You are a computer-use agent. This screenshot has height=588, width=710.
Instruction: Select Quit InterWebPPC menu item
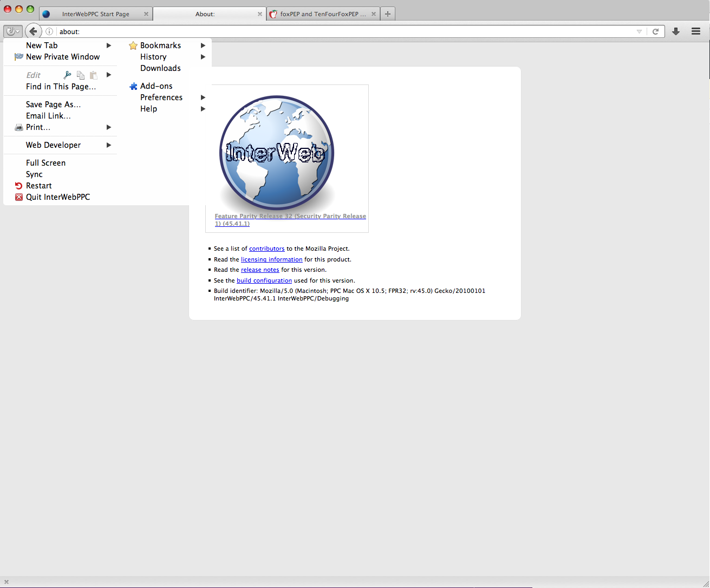tap(60, 197)
